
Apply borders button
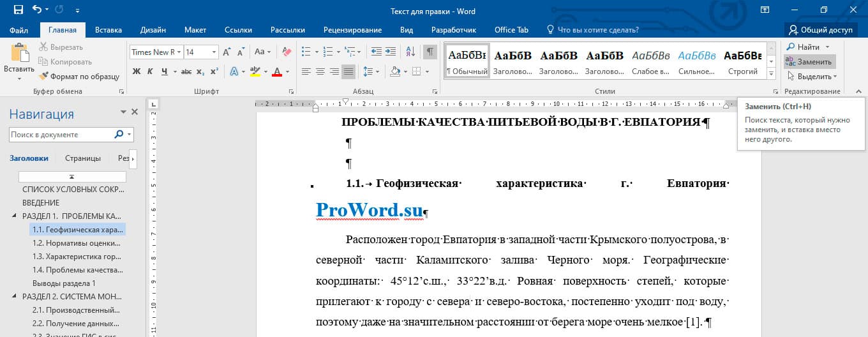point(416,71)
